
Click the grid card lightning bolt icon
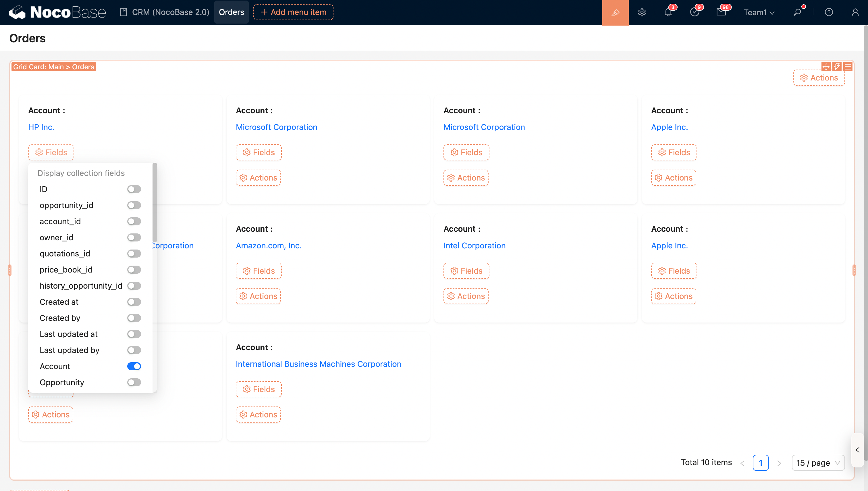tap(837, 66)
